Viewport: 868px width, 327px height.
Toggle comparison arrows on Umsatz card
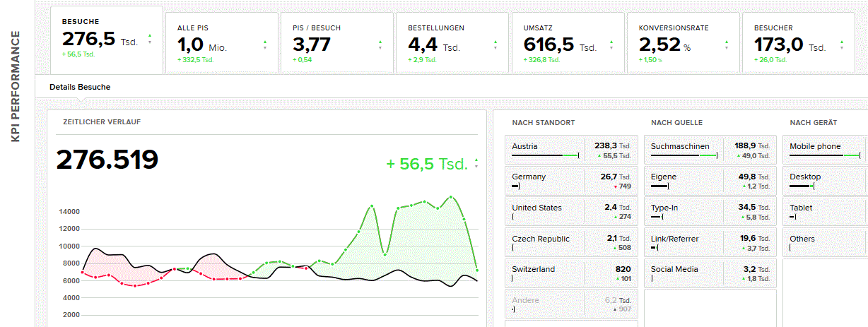click(611, 44)
